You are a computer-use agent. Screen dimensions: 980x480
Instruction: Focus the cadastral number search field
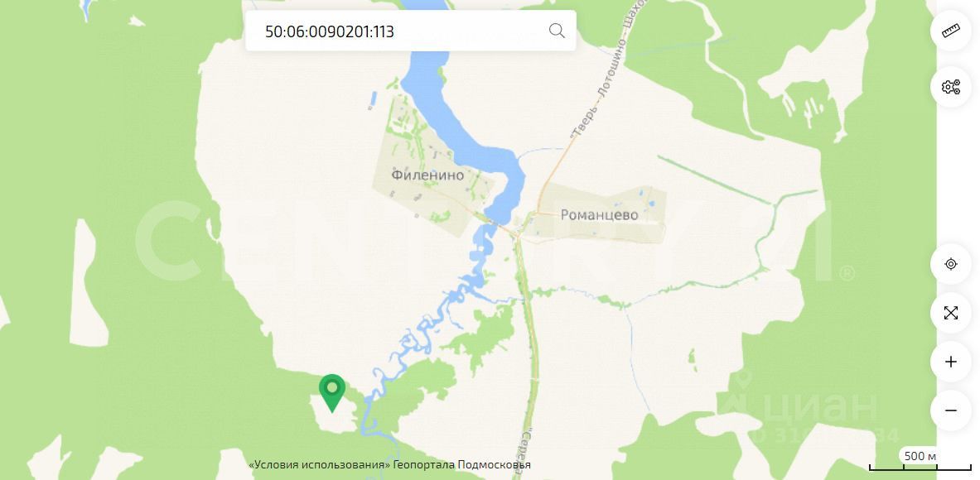[x=411, y=31]
